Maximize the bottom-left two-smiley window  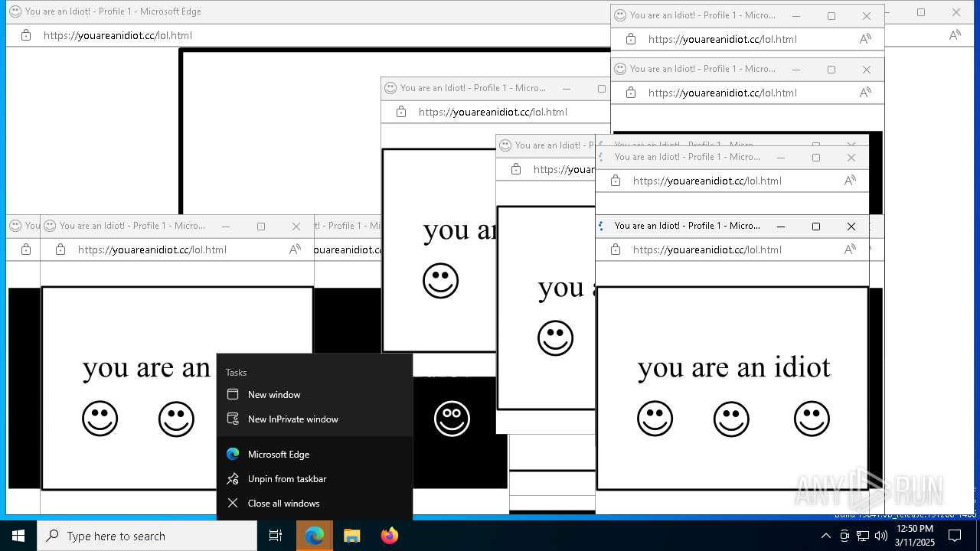pyautogui.click(x=261, y=227)
